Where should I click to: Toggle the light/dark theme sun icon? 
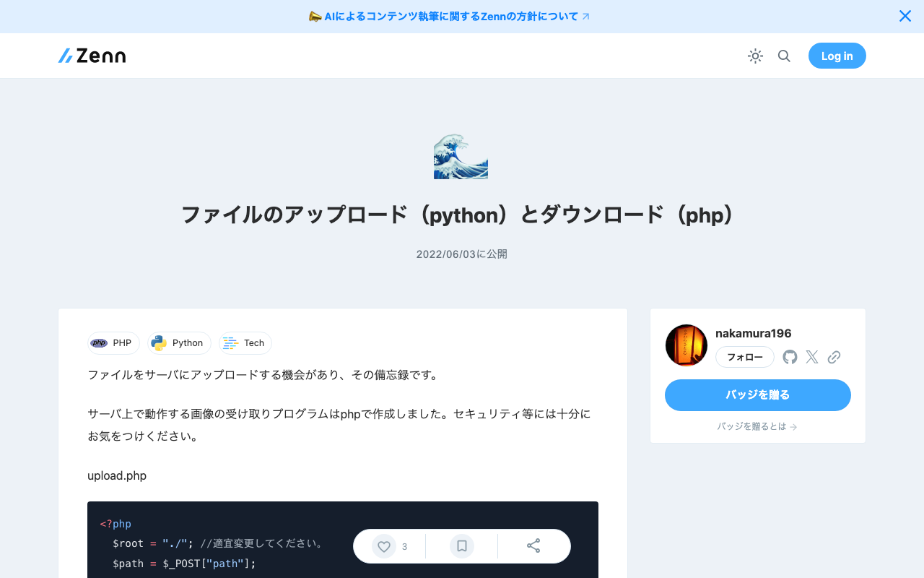pos(755,56)
